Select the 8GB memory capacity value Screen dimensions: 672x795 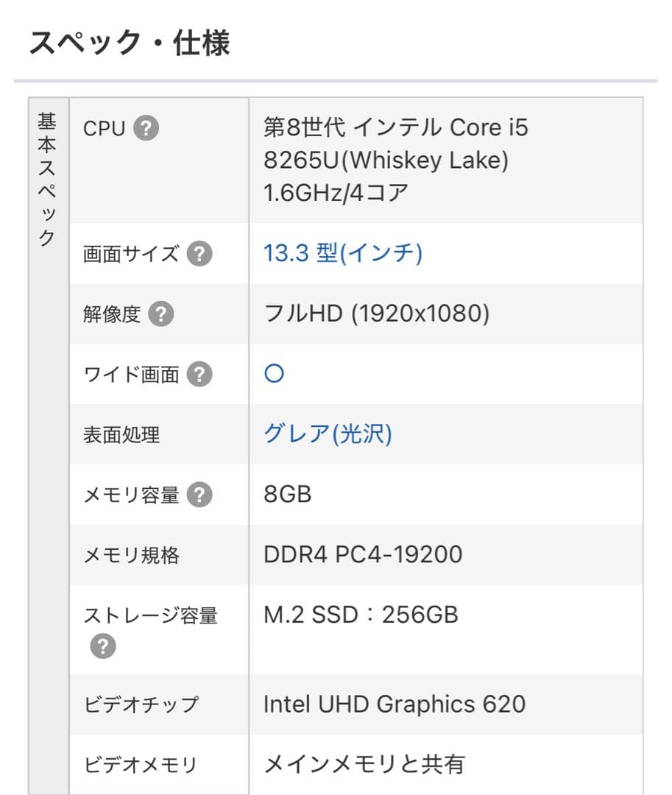point(288,495)
